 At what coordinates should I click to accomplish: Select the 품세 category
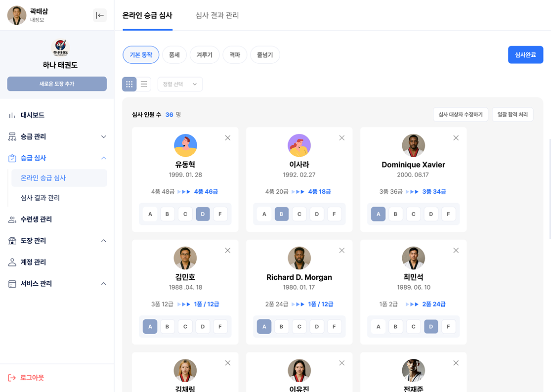click(174, 55)
